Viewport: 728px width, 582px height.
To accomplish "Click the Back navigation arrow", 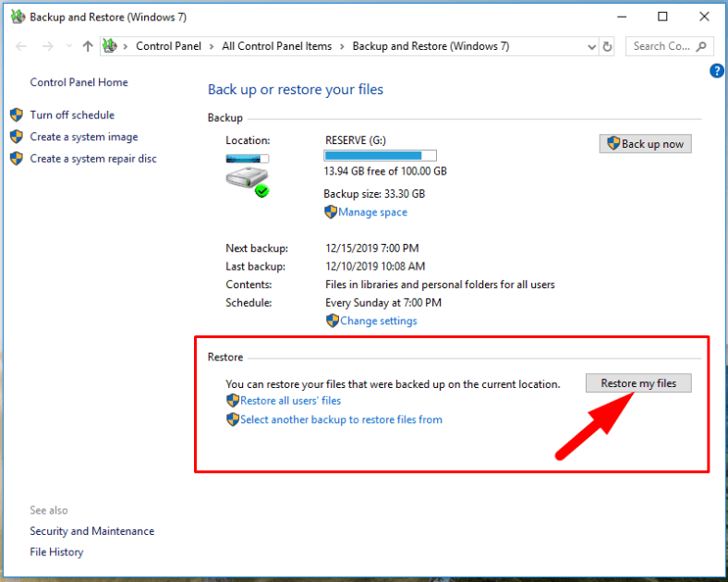I will pyautogui.click(x=21, y=46).
